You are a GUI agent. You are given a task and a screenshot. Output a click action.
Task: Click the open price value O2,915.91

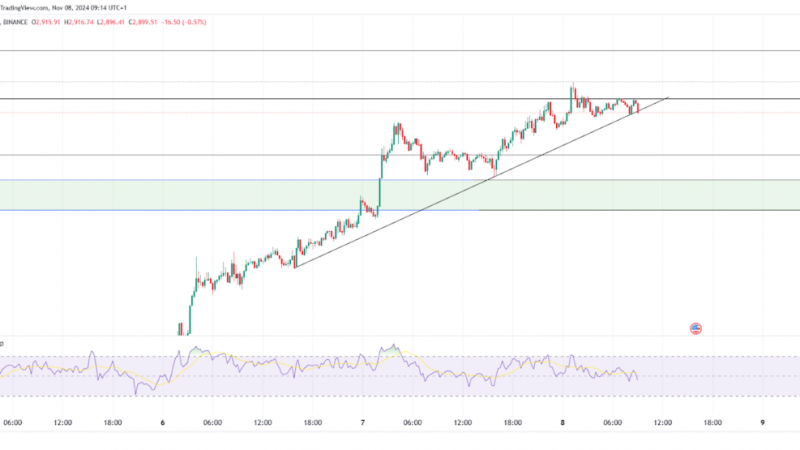[46, 22]
